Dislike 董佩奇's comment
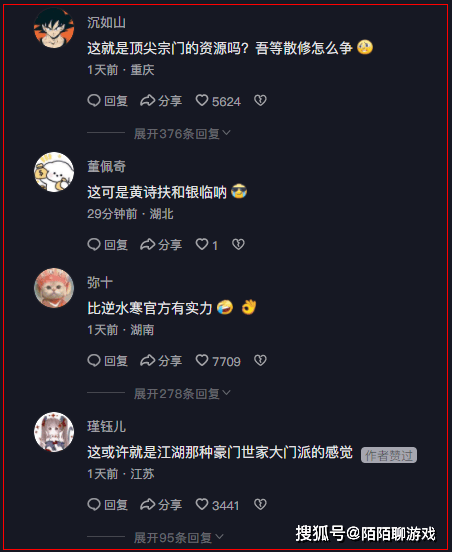Image resolution: width=452 pixels, height=552 pixels. pyautogui.click(x=238, y=245)
